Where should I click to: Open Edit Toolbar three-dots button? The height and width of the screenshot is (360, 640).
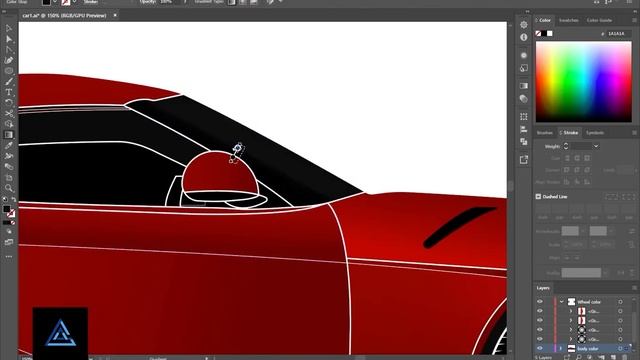tap(9, 257)
